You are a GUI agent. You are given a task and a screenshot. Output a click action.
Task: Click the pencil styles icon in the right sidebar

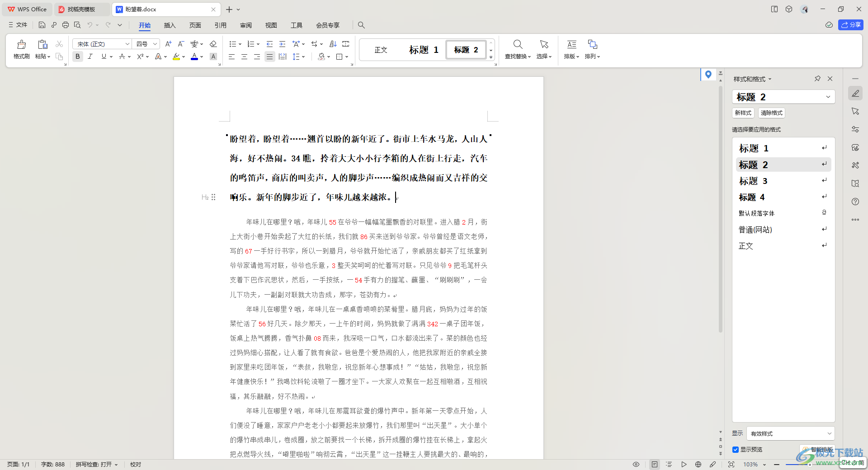(855, 93)
